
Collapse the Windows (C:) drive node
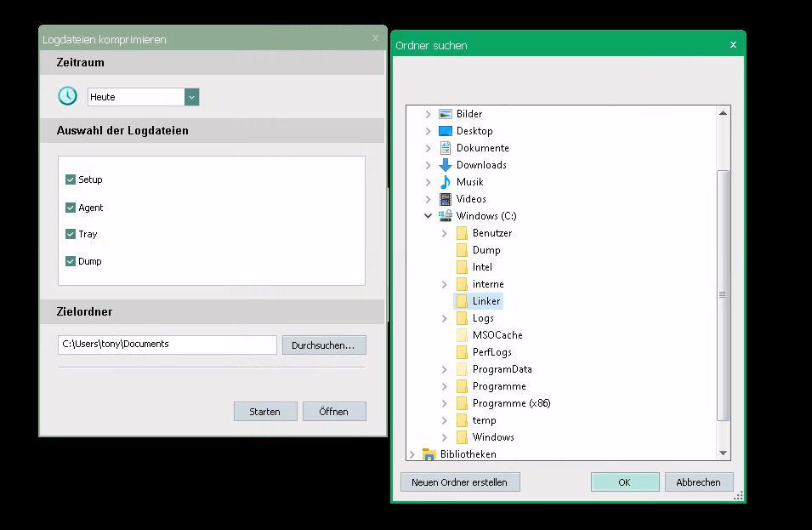tap(429, 216)
